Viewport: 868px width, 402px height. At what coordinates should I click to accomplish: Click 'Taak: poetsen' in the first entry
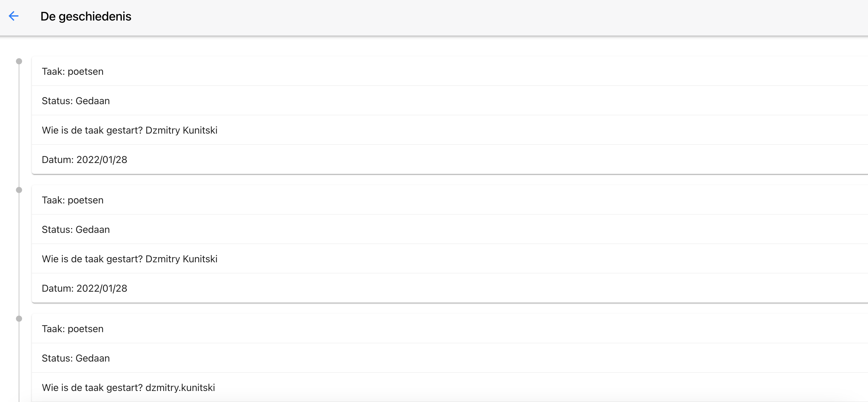click(x=72, y=71)
